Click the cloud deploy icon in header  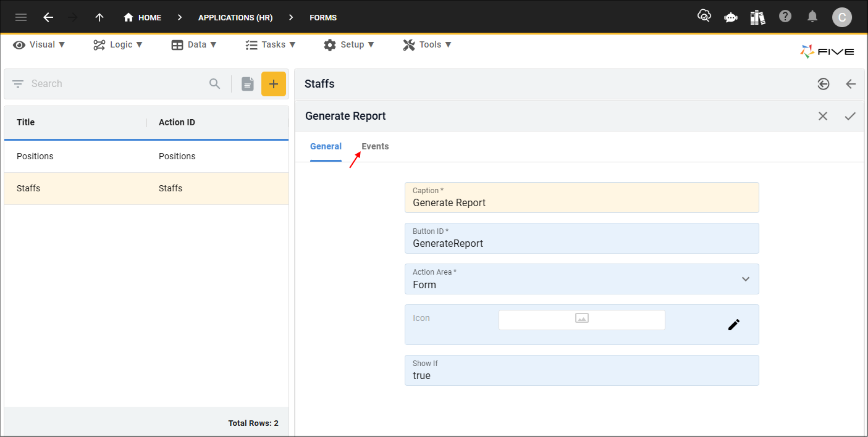tap(704, 17)
